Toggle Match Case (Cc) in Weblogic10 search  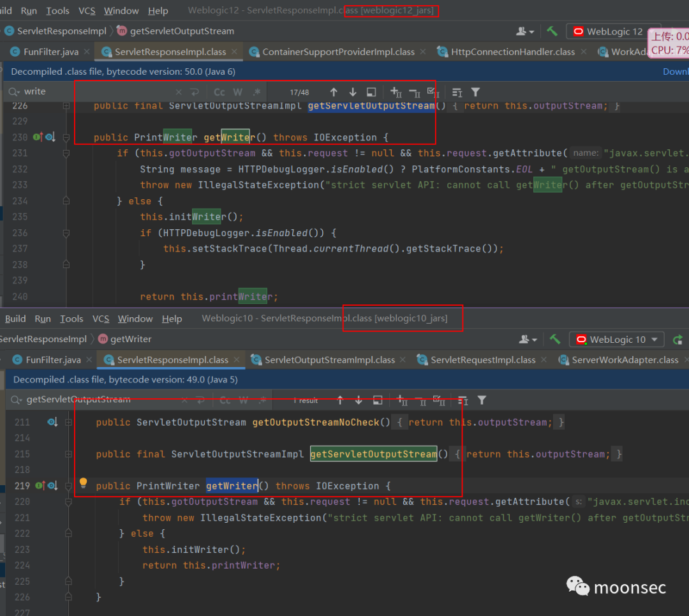pos(225,400)
